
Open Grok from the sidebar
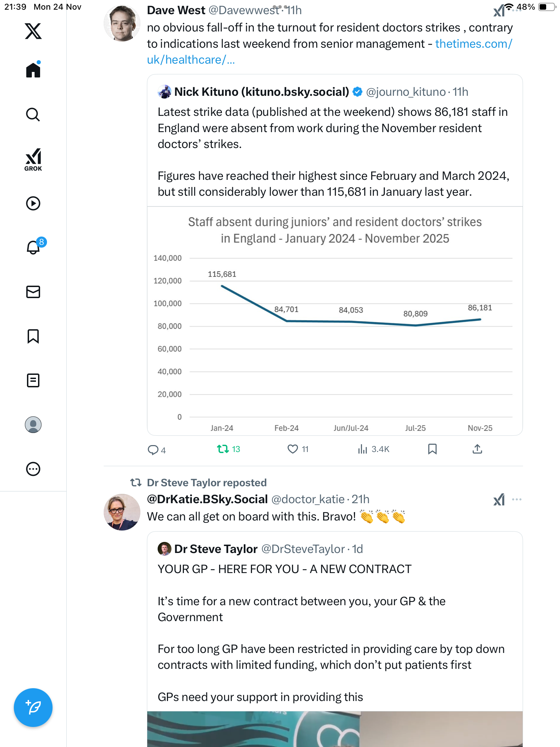(33, 159)
